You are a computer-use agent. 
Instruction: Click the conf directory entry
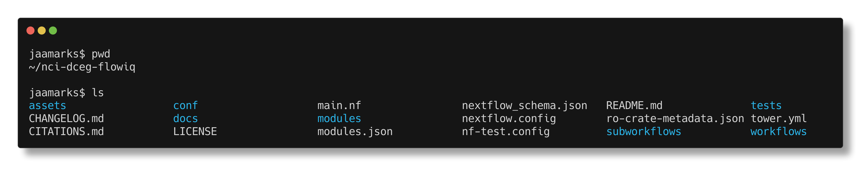[185, 105]
